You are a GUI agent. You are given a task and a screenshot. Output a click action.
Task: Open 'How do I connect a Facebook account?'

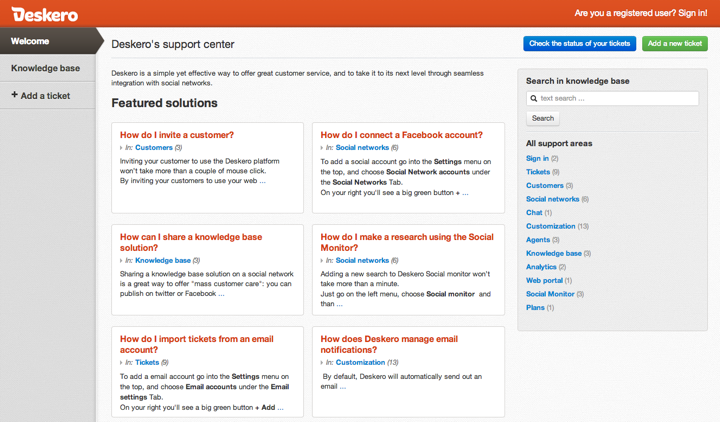(401, 135)
